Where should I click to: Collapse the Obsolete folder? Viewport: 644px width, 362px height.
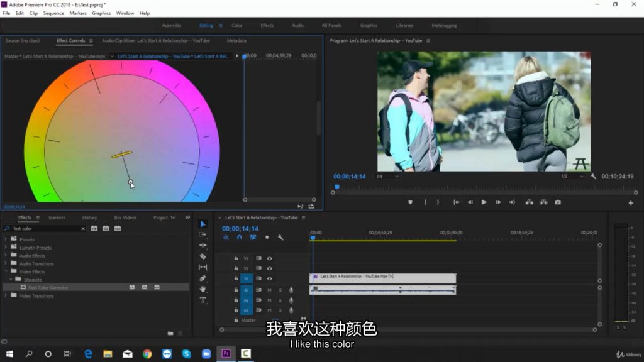11,280
